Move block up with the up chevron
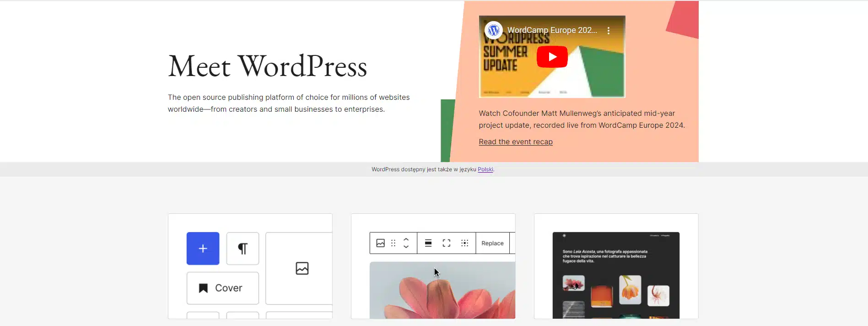Viewport: 868px width, 326px height. click(x=406, y=239)
